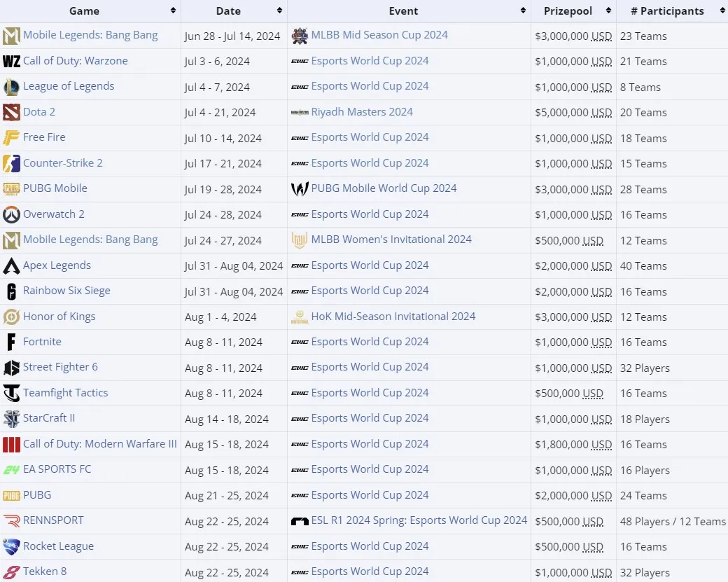Image resolution: width=728 pixels, height=582 pixels.
Task: Click the PUBG Mobile game icon
Action: 11,189
